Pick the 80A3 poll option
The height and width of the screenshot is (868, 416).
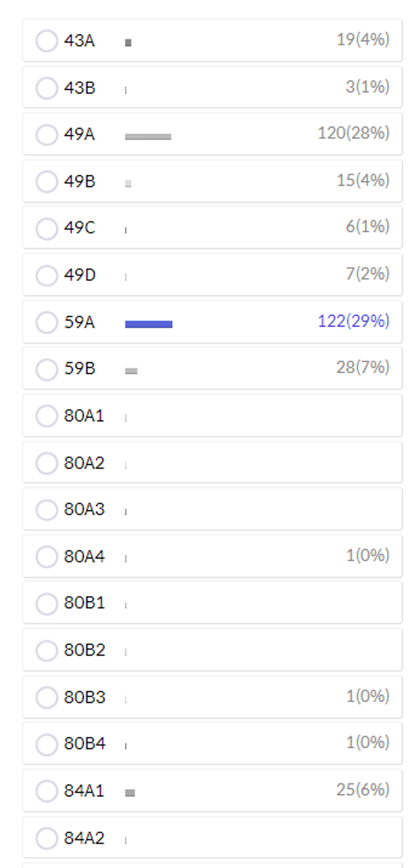click(x=212, y=510)
